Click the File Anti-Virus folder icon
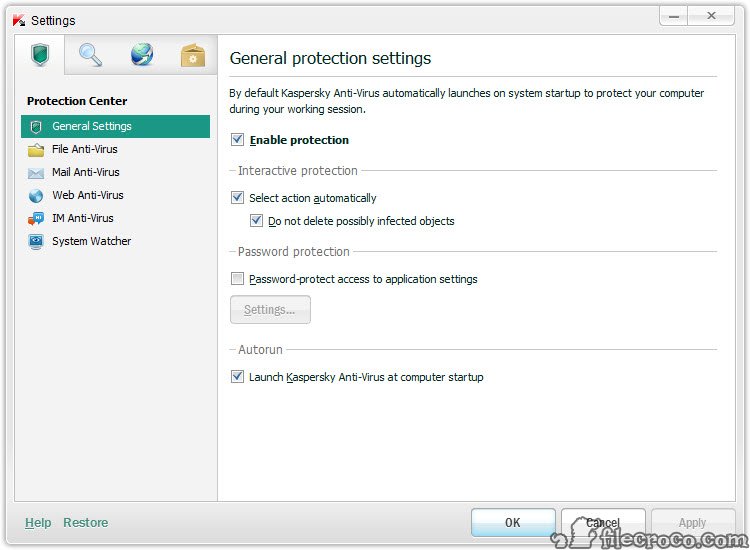Image resolution: width=750 pixels, height=550 pixels. [x=36, y=150]
